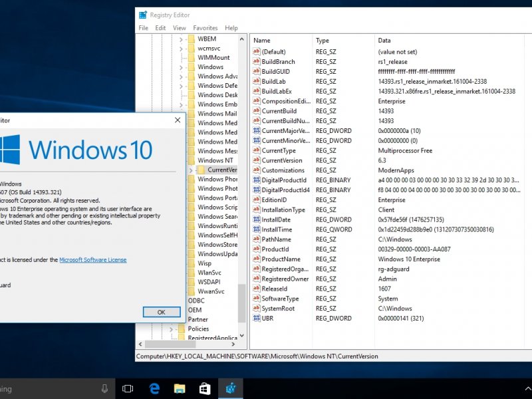The width and height of the screenshot is (532, 399).
Task: Select the WlanSvc key in tree
Action: point(209,273)
